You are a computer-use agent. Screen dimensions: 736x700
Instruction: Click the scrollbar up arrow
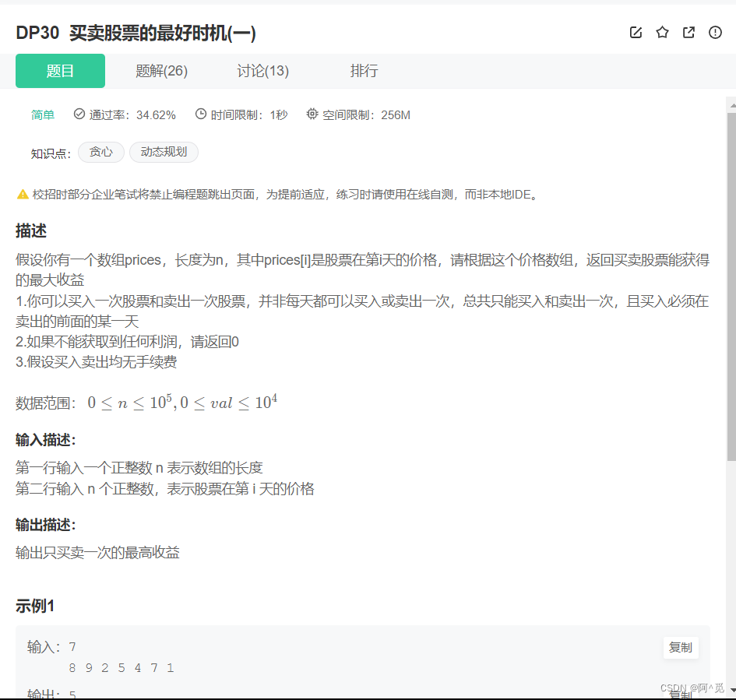[x=730, y=105]
